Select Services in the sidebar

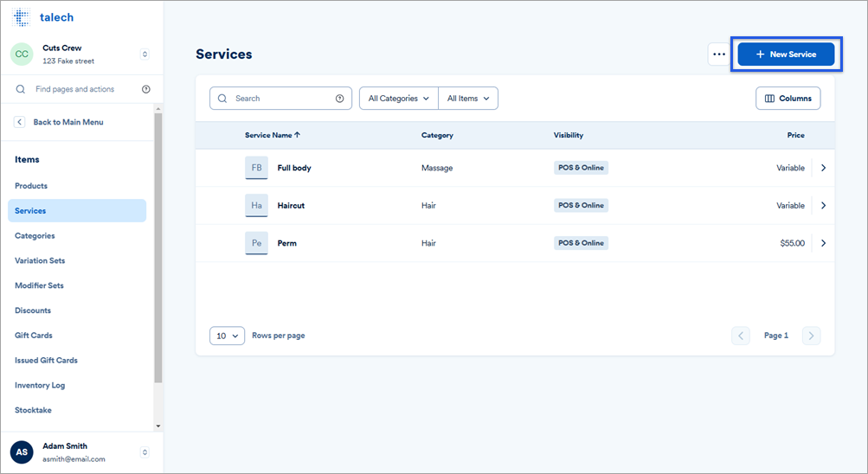(77, 211)
